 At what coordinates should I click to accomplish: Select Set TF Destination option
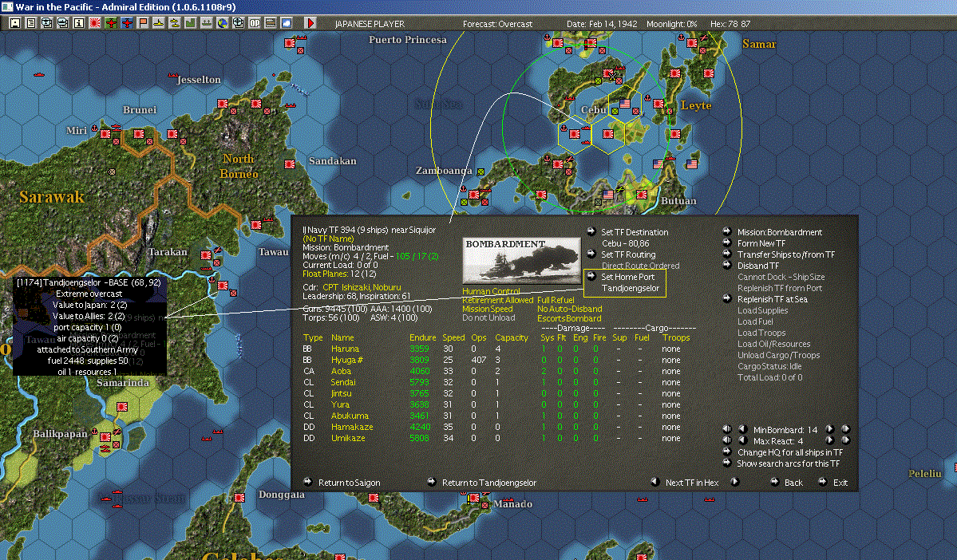coord(635,232)
